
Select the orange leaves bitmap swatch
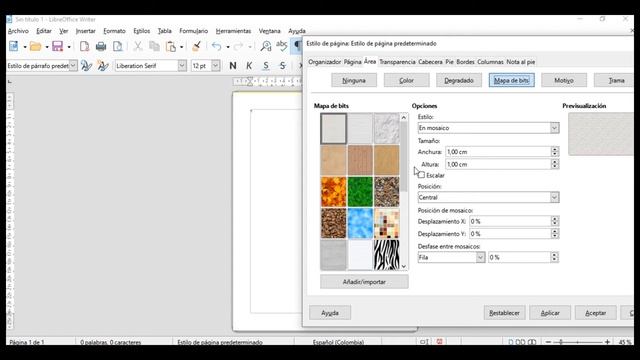click(333, 192)
